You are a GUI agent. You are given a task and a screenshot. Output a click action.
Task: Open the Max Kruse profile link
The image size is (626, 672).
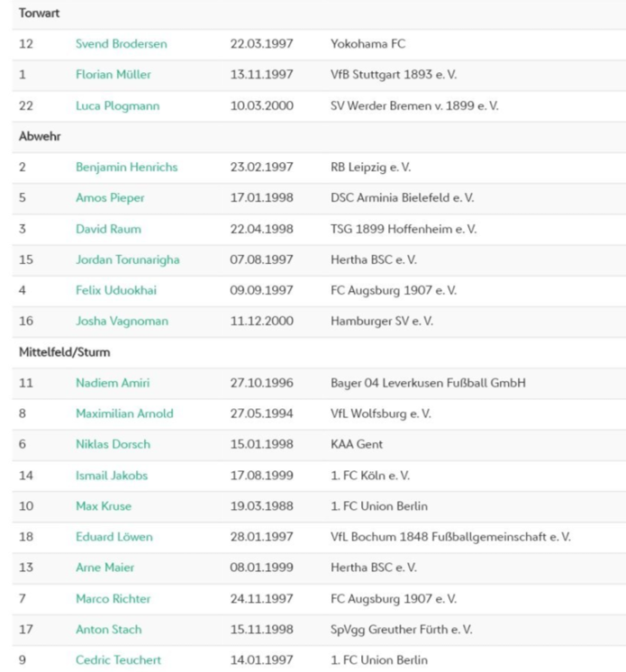104,506
